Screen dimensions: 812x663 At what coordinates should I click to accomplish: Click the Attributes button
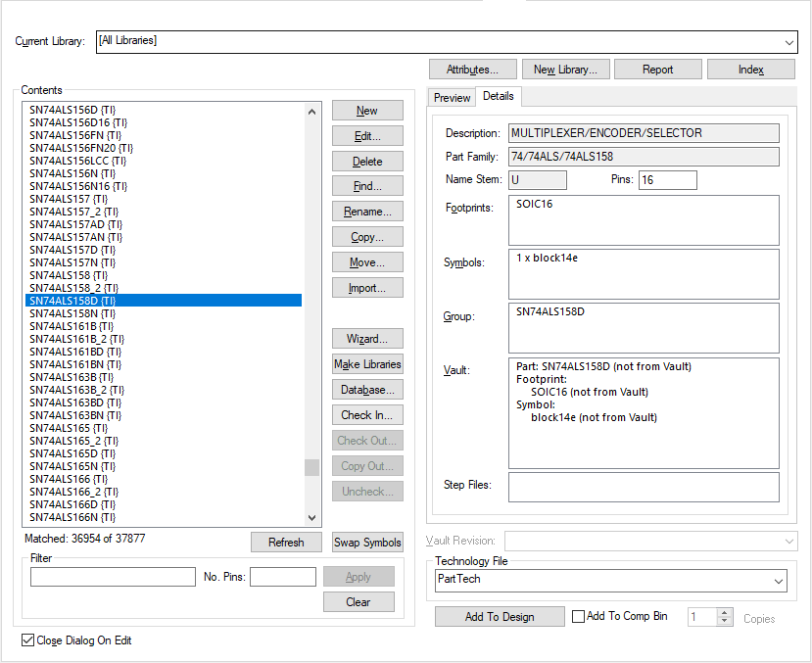point(473,70)
